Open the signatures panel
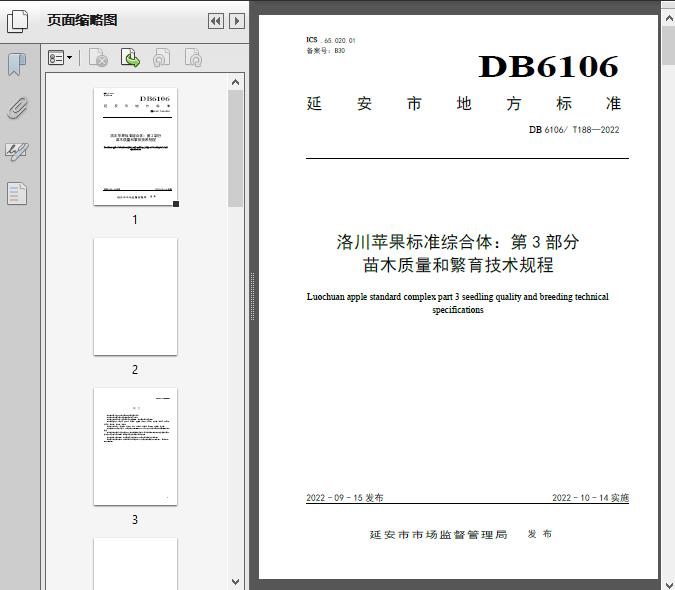 (17, 151)
